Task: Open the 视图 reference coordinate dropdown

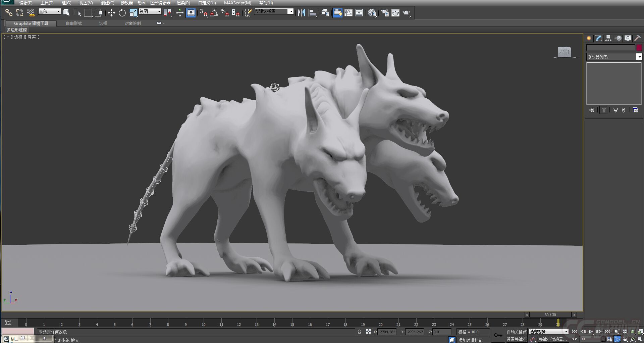Action: point(150,11)
